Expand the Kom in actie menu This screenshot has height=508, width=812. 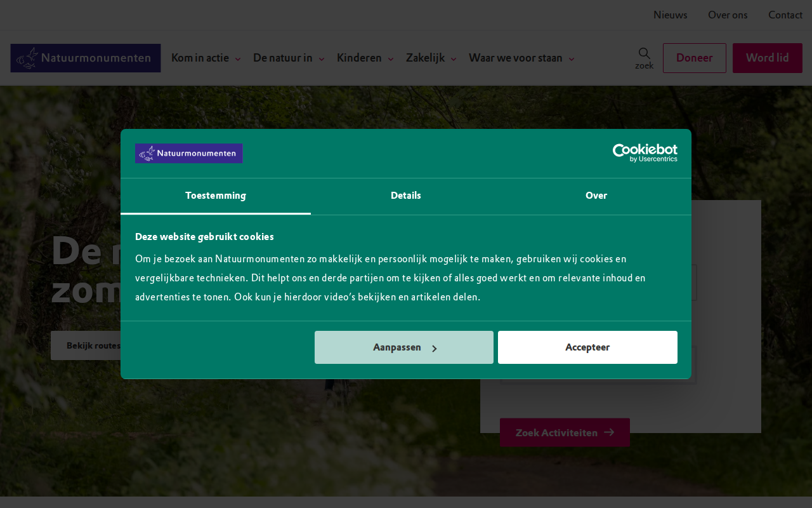tap(206, 58)
